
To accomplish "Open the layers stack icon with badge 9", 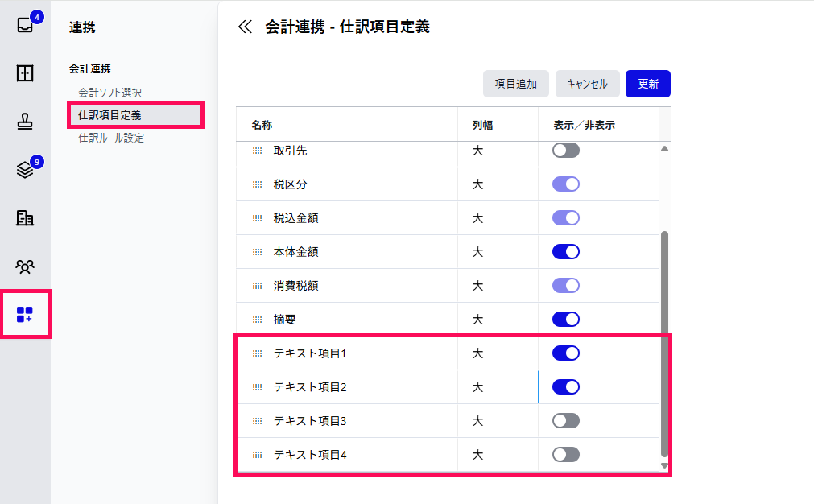I will (25, 170).
